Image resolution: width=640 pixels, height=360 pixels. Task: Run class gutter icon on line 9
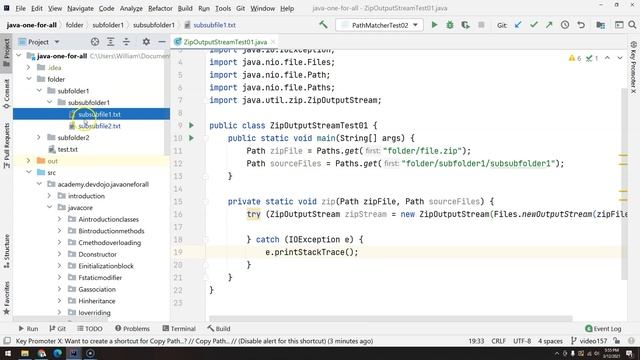191,125
